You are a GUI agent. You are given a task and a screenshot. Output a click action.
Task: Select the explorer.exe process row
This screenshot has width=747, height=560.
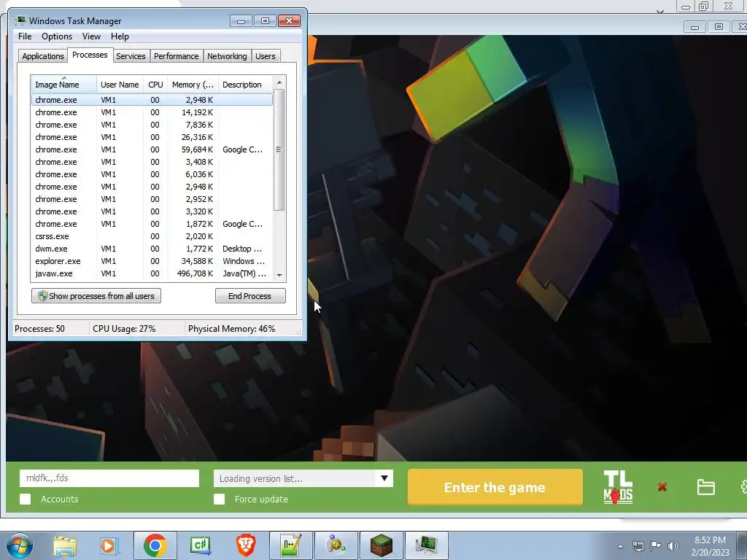152,261
